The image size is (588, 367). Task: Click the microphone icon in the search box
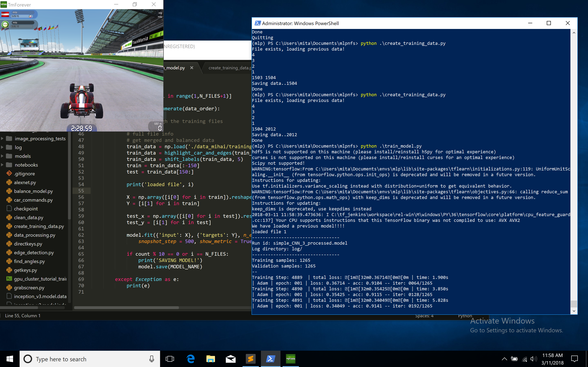pos(152,359)
